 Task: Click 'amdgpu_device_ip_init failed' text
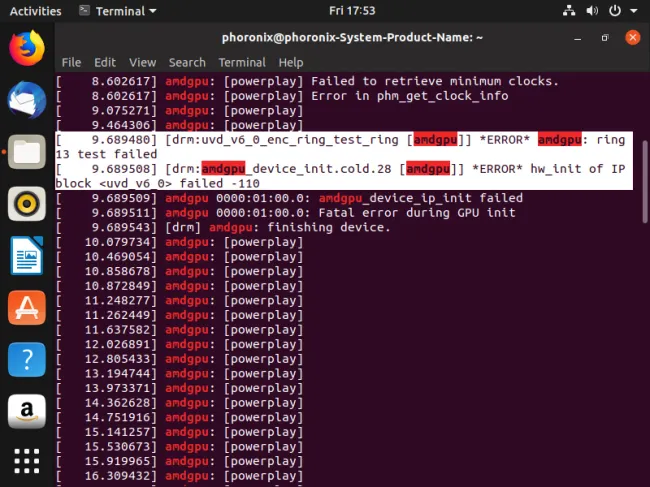421,198
